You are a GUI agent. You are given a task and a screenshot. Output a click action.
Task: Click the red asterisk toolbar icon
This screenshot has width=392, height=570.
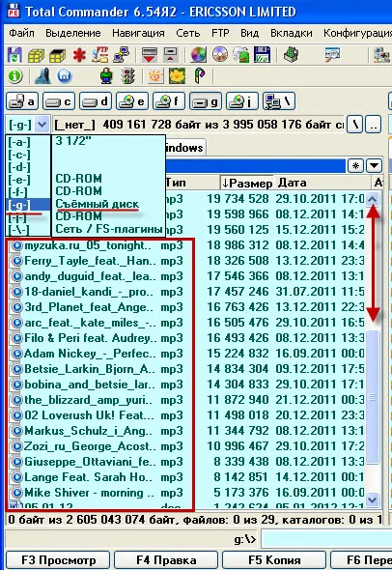pos(79,56)
